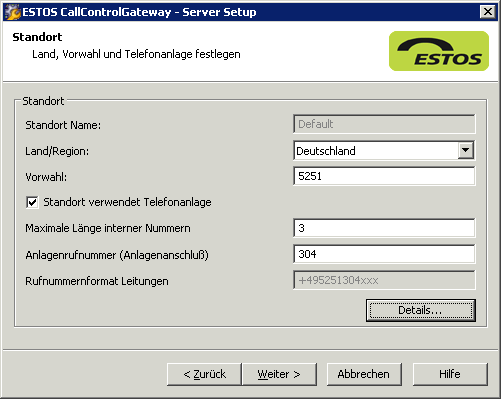Click the Anlagenrufnummer field containing 304
501x399 pixels.
point(384,254)
